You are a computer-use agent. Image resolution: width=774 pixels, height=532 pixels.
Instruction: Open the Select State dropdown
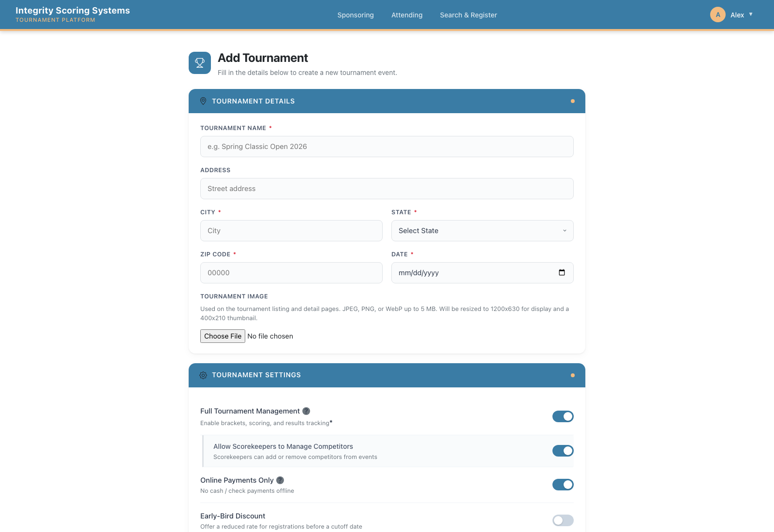(482, 231)
